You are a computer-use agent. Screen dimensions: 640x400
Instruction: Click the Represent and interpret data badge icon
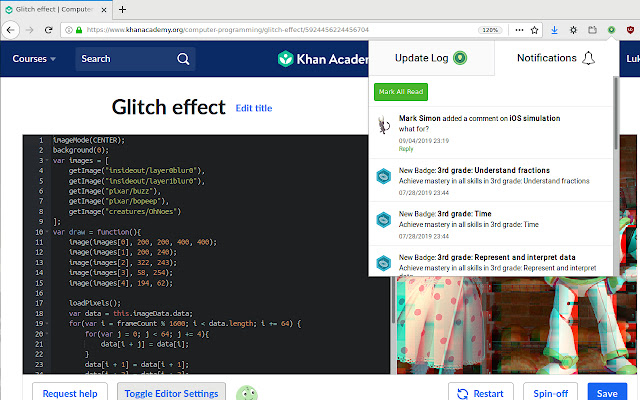click(383, 263)
